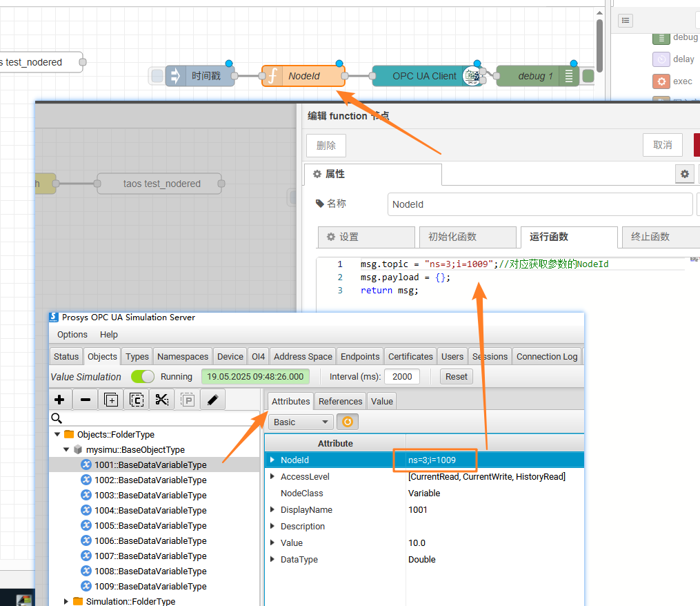Click the search magnifier icon
Viewport: 700px width, 606px height.
tap(57, 418)
